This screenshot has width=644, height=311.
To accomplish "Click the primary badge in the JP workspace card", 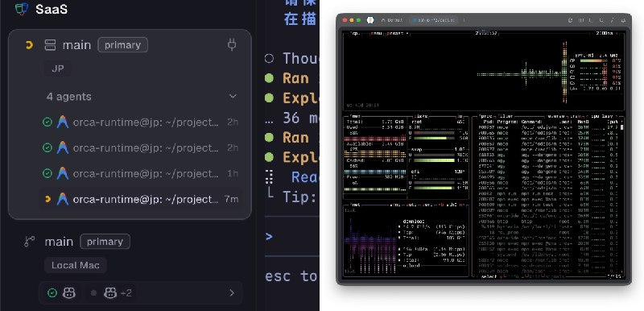I will click(122, 45).
